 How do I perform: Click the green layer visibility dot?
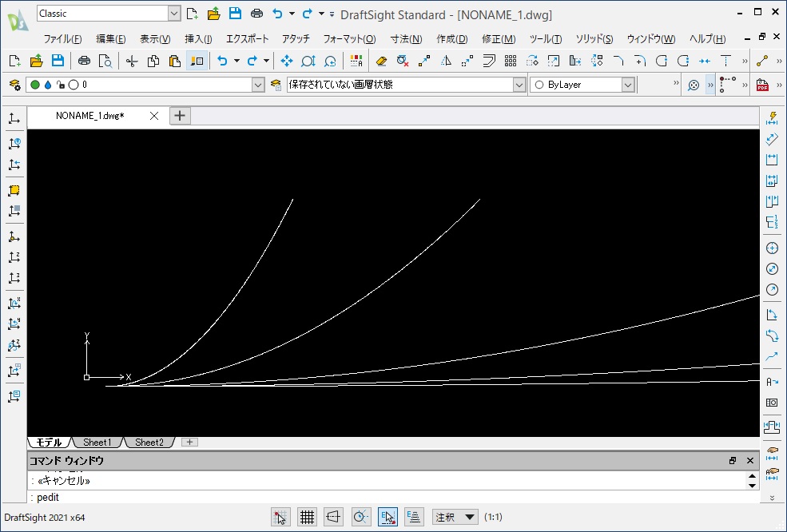(35, 85)
